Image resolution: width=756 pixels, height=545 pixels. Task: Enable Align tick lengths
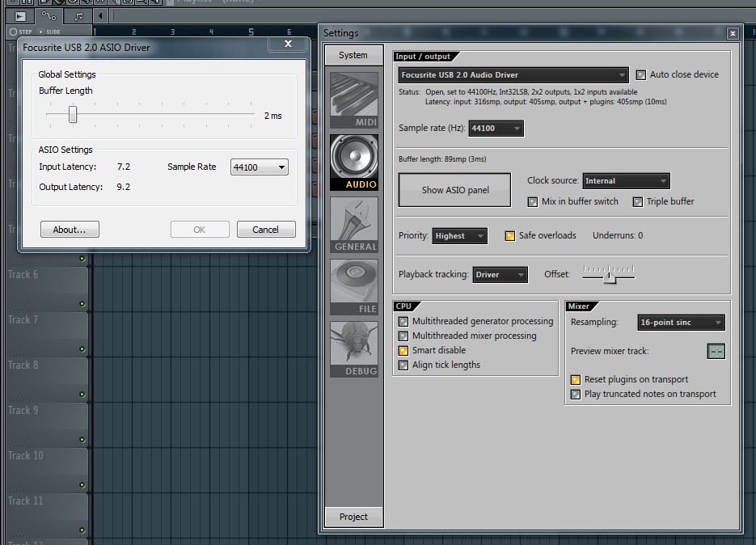point(403,365)
